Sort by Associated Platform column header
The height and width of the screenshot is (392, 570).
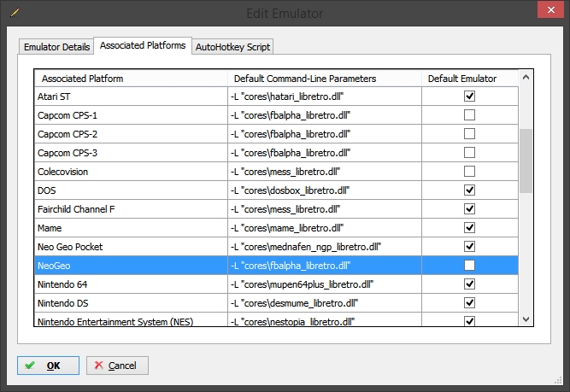(132, 79)
